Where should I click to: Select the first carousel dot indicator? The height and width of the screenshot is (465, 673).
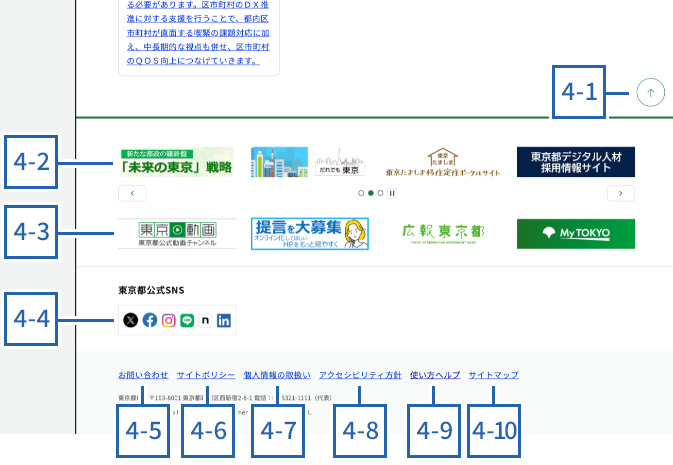click(361, 193)
